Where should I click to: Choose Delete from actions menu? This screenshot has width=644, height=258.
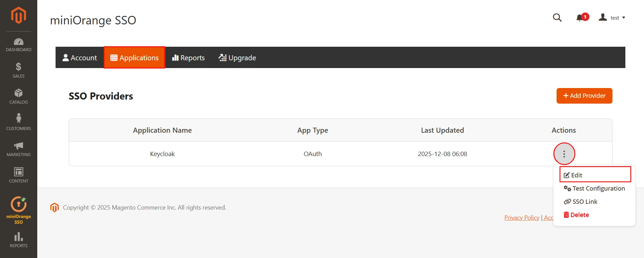click(x=576, y=215)
